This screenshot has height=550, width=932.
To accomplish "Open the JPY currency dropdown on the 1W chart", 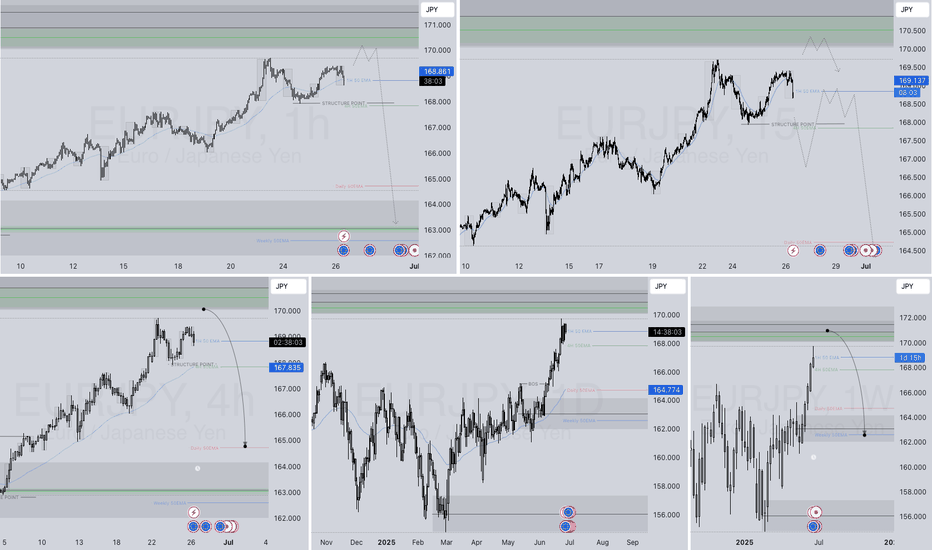I will (x=912, y=287).
